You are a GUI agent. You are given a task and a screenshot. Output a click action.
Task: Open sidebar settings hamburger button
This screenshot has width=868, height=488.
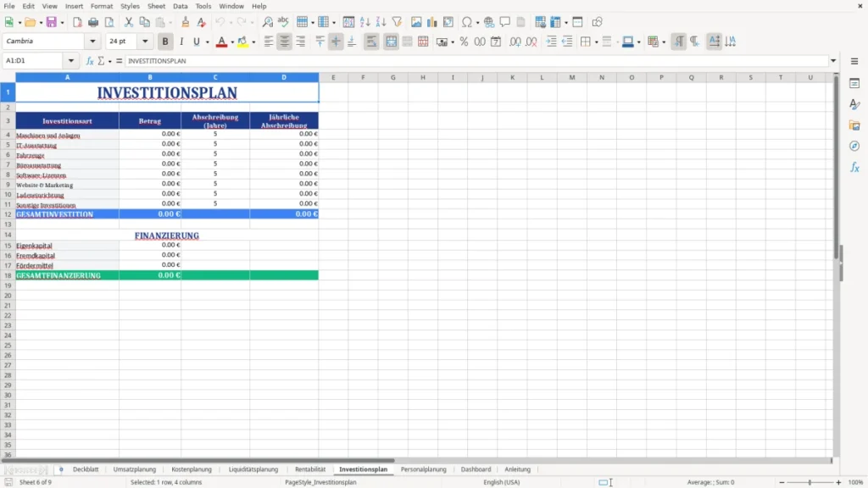pos(854,61)
